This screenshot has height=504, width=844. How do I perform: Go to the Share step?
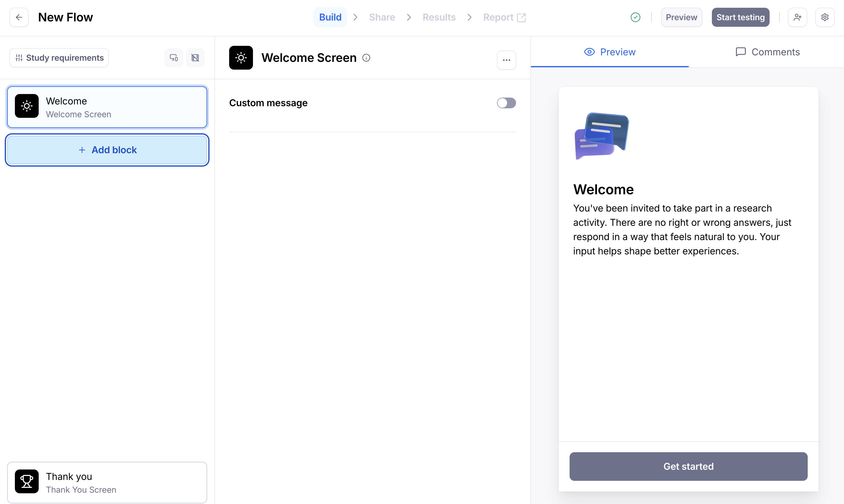coord(382,17)
